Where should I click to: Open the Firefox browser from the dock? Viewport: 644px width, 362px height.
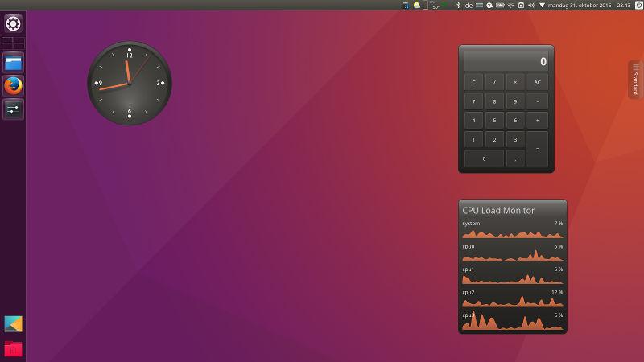tap(13, 85)
